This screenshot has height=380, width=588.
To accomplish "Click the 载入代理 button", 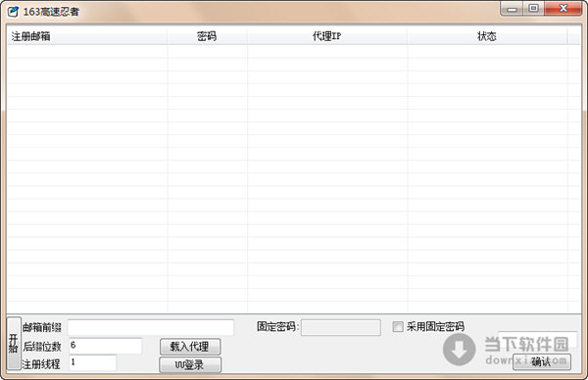I will pos(190,347).
